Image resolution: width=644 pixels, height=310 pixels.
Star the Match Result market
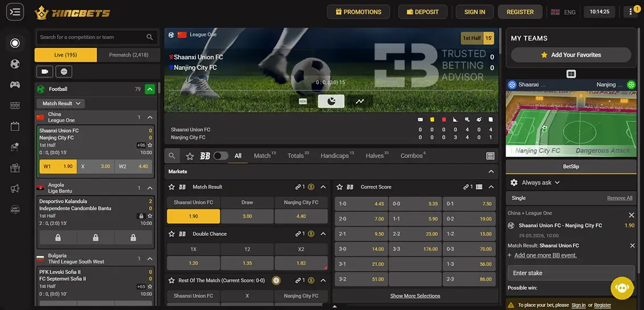click(x=172, y=187)
